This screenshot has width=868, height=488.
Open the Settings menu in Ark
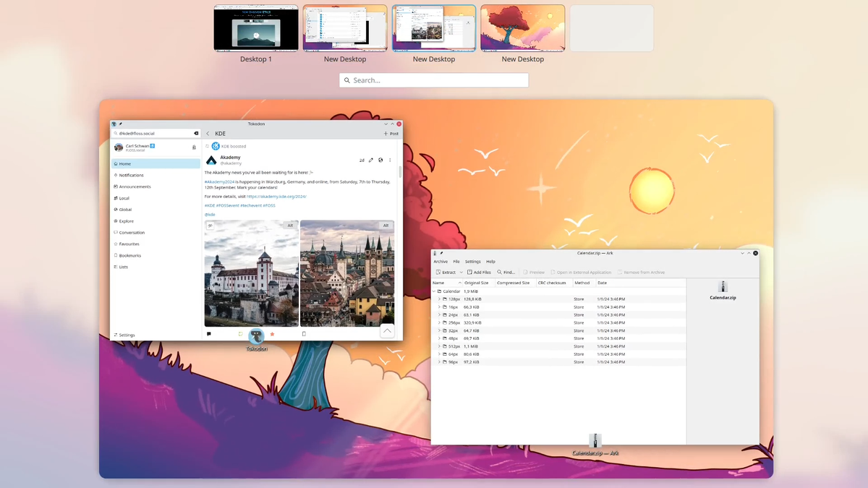473,262
